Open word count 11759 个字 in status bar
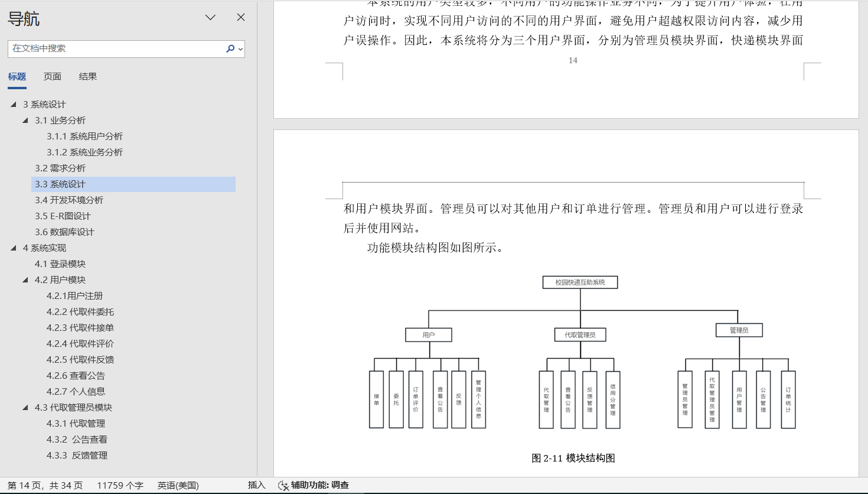This screenshot has height=494, width=868. [120, 485]
